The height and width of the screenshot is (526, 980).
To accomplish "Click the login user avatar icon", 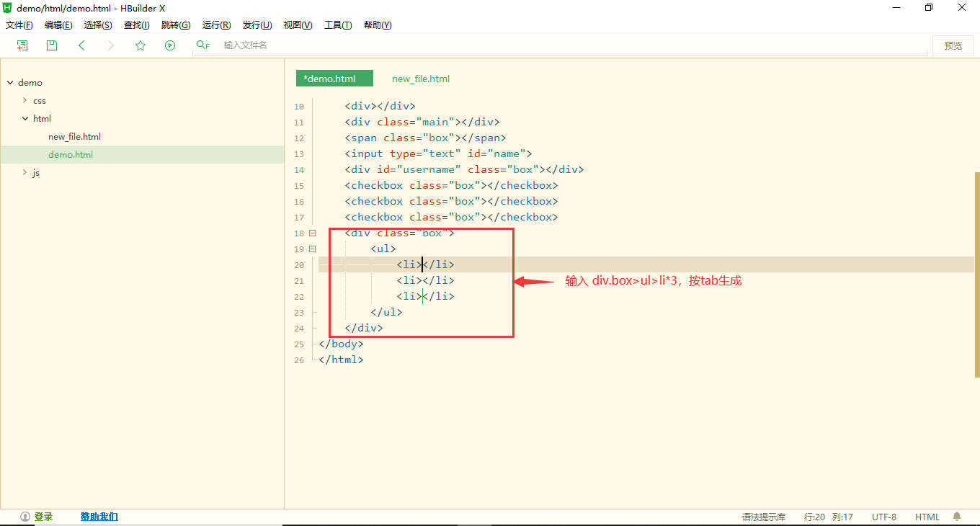I will tap(25, 517).
